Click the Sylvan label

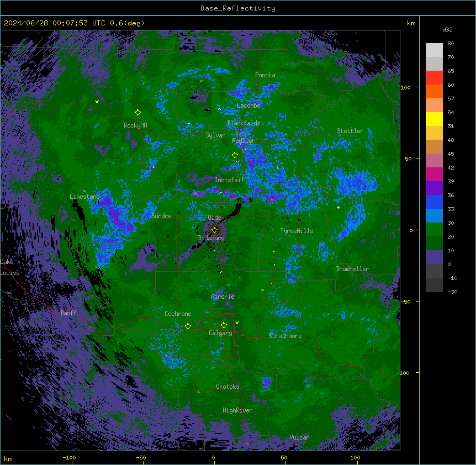215,135
